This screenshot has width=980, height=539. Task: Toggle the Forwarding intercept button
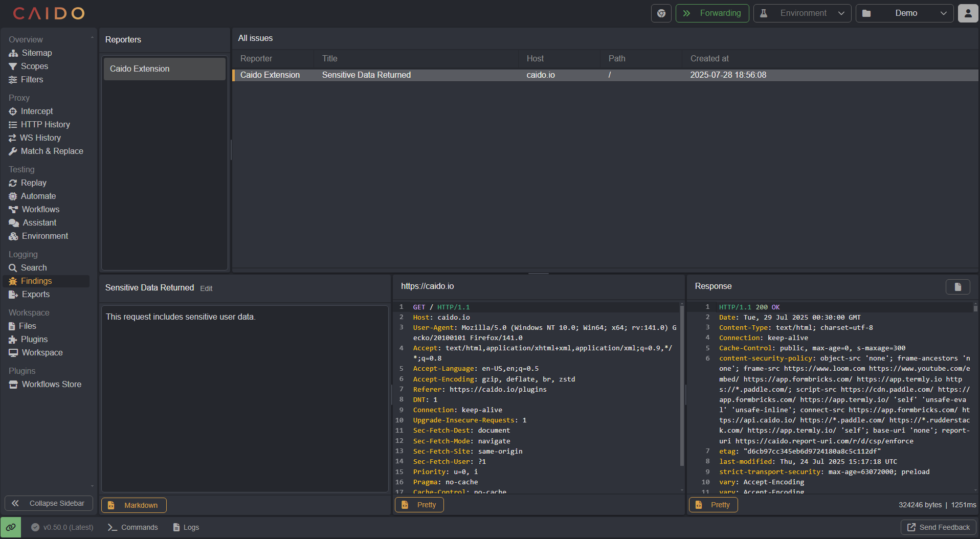[x=712, y=13]
